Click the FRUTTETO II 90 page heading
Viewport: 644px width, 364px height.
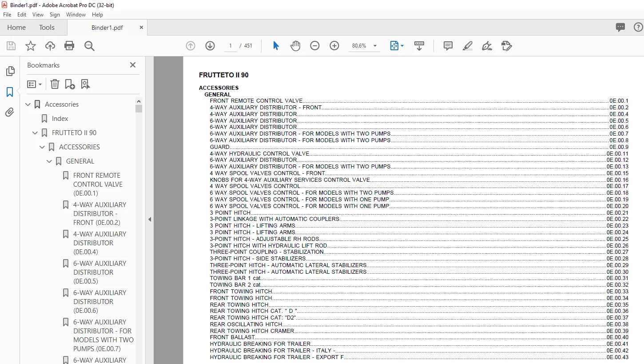click(224, 75)
